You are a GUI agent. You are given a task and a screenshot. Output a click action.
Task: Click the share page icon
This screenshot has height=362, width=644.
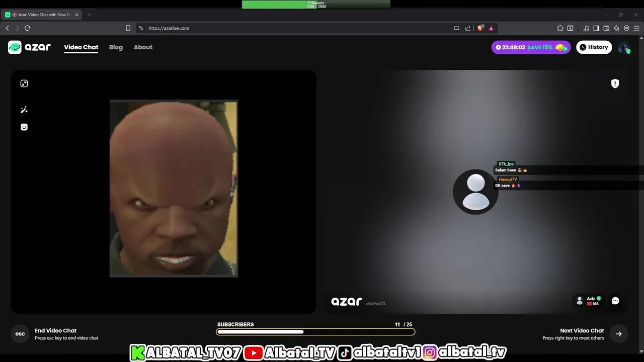coord(468,28)
